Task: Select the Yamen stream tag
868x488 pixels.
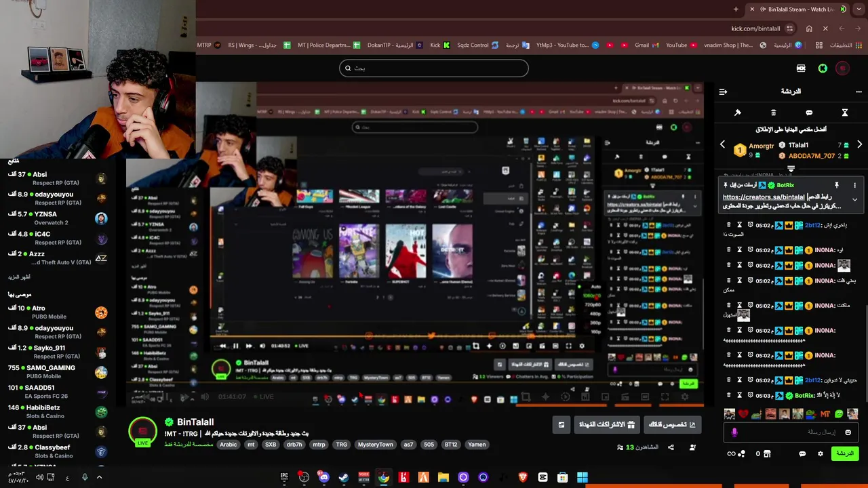Action: click(477, 445)
